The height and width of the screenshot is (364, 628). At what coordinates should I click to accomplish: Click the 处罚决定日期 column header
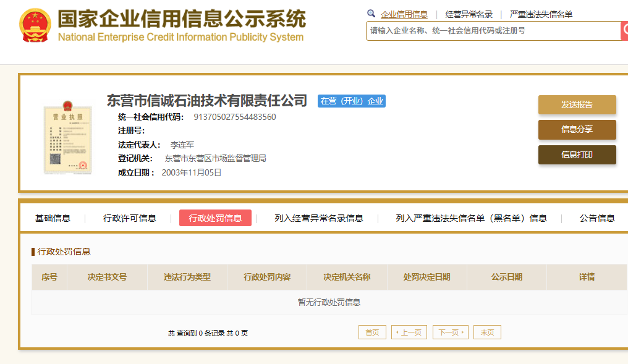pos(427,277)
